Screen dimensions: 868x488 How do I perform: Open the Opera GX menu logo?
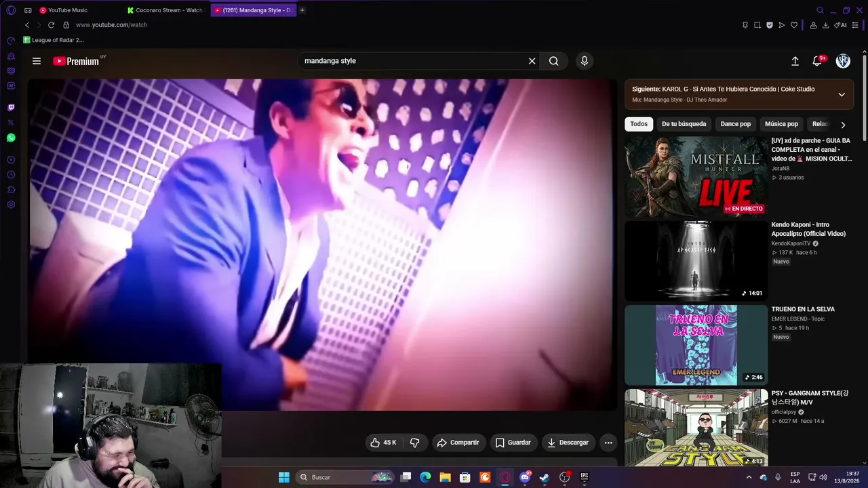coord(11,10)
